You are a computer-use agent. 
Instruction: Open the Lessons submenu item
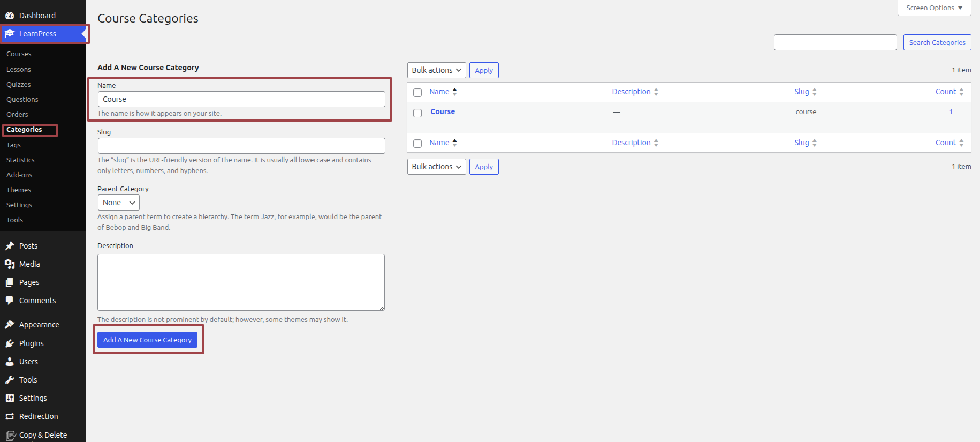[19, 70]
